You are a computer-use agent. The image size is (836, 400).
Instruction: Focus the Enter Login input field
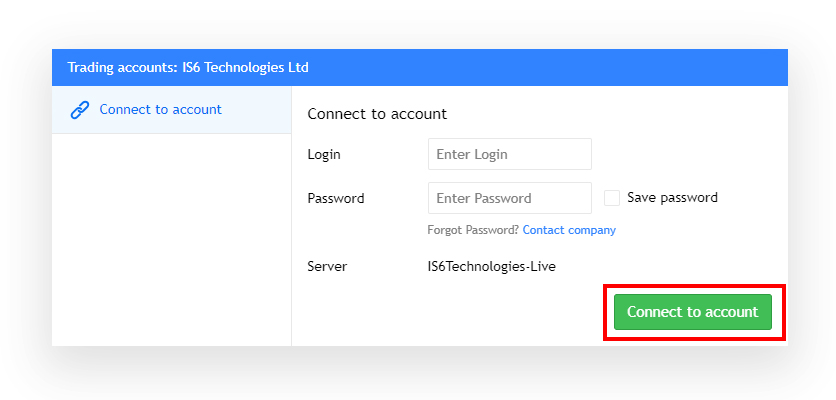click(x=510, y=154)
